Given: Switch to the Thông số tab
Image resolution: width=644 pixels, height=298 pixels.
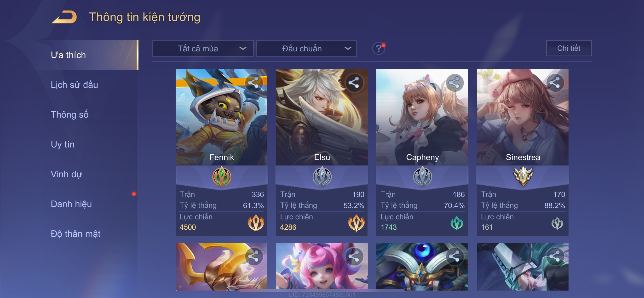Looking at the screenshot, I should [x=69, y=115].
